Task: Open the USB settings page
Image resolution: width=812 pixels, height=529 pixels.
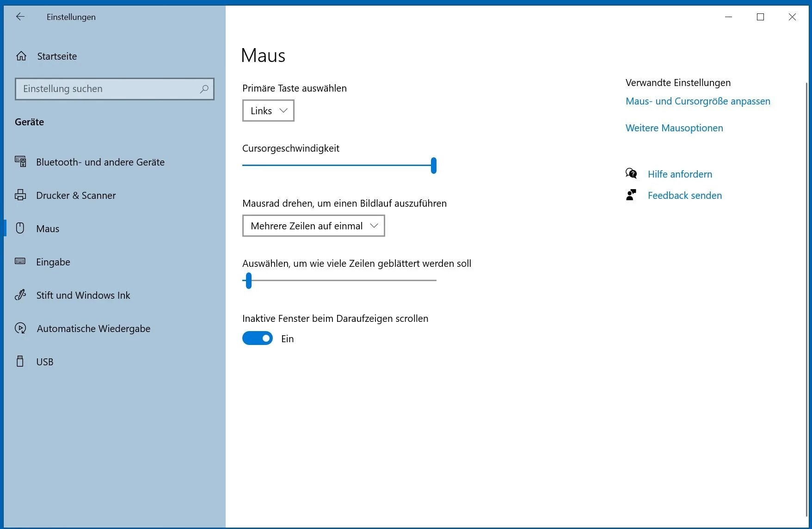Action: tap(115, 362)
